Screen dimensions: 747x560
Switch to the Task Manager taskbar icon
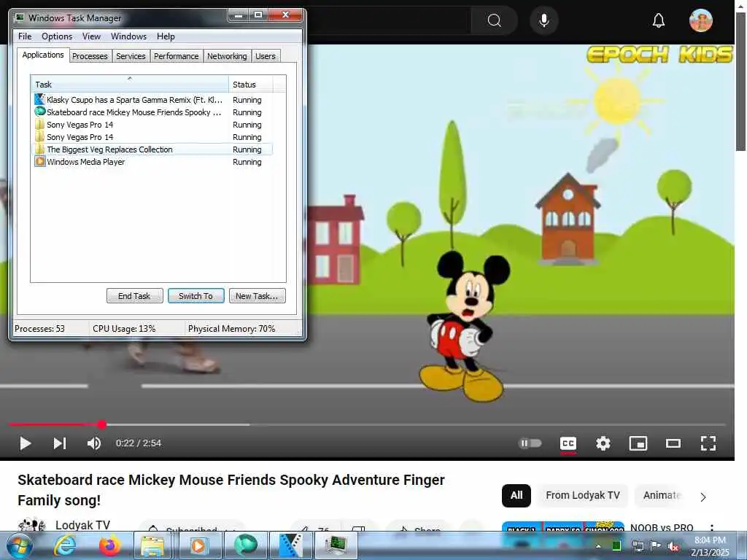pos(337,545)
